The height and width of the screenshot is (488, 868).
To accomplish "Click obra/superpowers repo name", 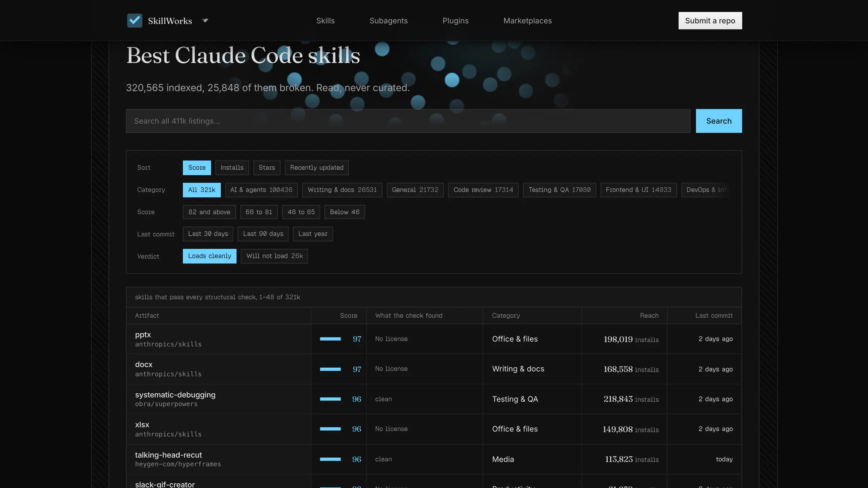I will pos(166,404).
